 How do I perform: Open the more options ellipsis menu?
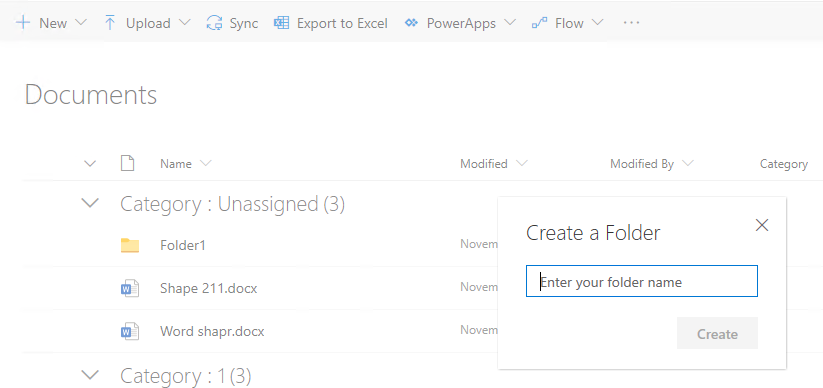click(631, 23)
